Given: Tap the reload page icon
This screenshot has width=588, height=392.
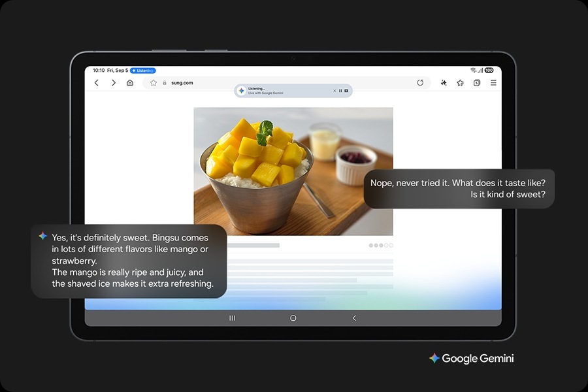Looking at the screenshot, I should tap(420, 82).
